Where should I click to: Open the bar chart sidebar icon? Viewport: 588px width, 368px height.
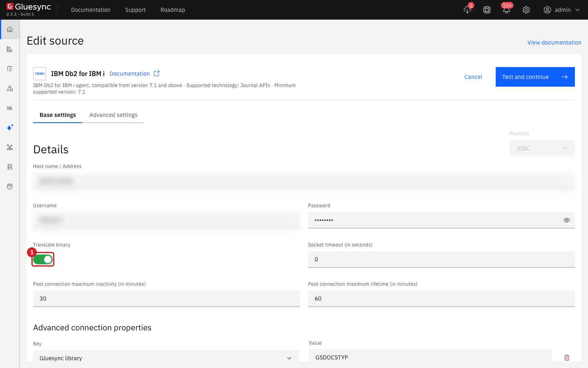pos(10,49)
